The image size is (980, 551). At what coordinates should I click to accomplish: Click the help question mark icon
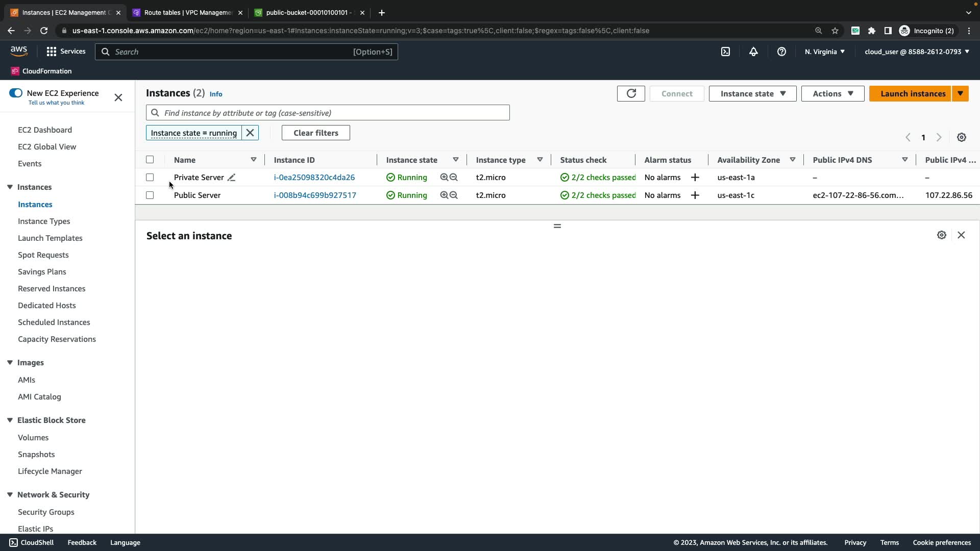(x=781, y=52)
